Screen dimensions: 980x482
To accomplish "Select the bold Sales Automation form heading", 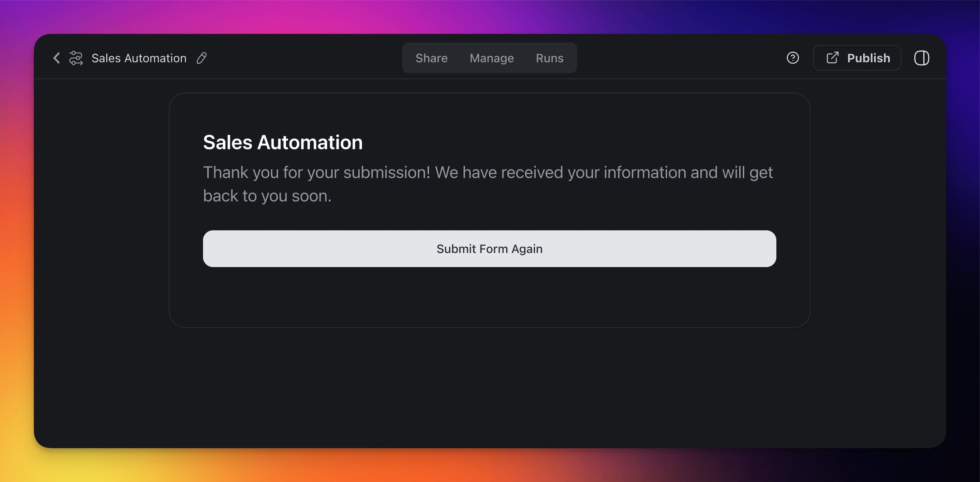I will (283, 142).
